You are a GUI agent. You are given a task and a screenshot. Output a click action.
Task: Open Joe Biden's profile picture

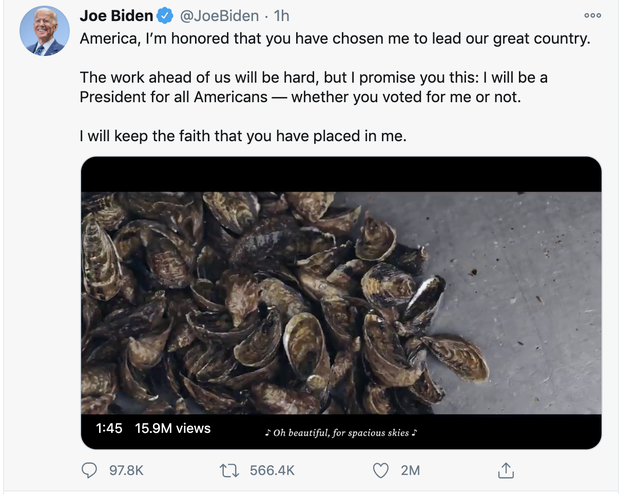pyautogui.click(x=45, y=31)
